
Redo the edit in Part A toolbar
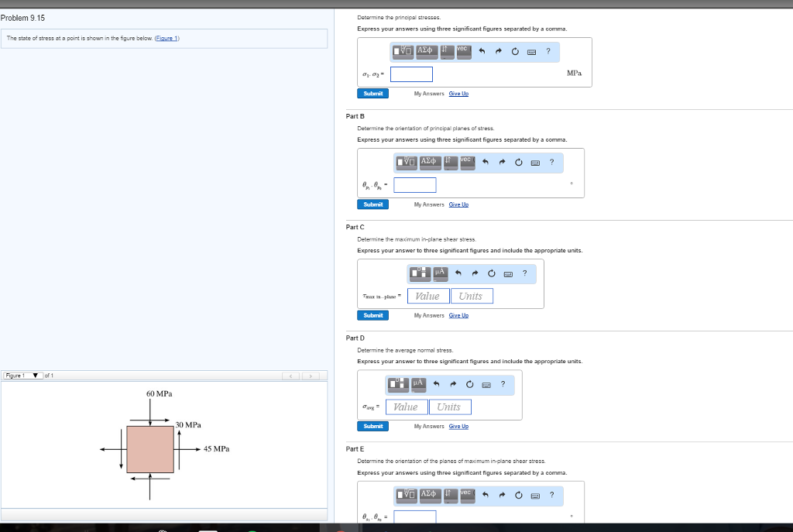point(498,52)
